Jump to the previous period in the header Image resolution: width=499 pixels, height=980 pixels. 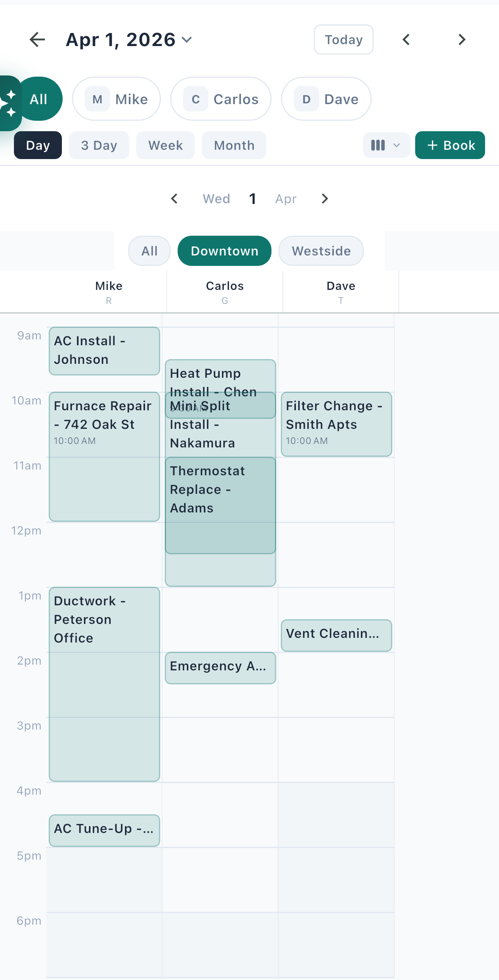pos(406,39)
